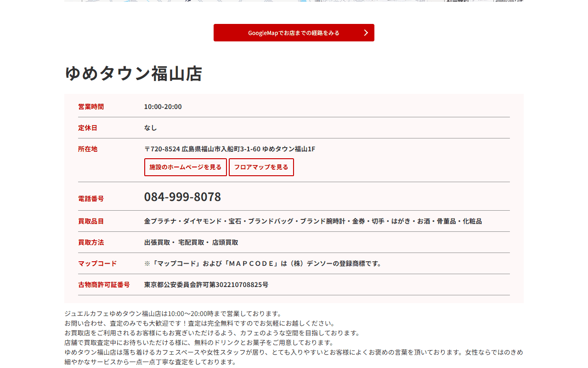The width and height of the screenshot is (588, 368).
Task: Click sentence starting ジュエルカフェゆめタウン福山店は10:00
Action: [x=173, y=314]
